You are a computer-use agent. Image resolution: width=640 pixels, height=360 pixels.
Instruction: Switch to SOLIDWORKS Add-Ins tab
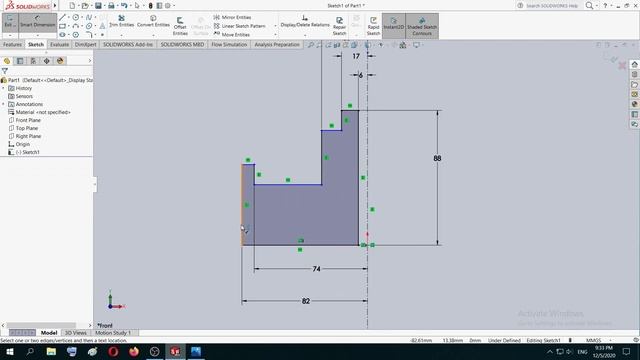click(x=128, y=44)
